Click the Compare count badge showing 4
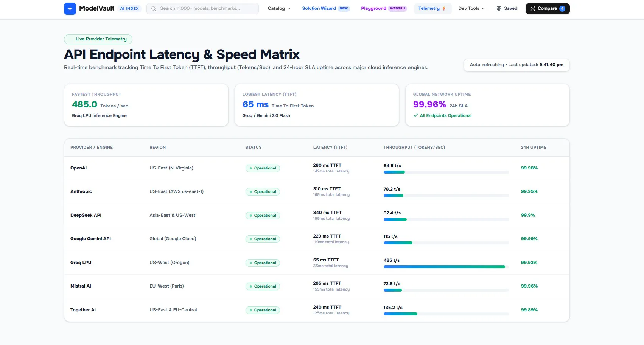The height and width of the screenshot is (345, 644). (562, 9)
